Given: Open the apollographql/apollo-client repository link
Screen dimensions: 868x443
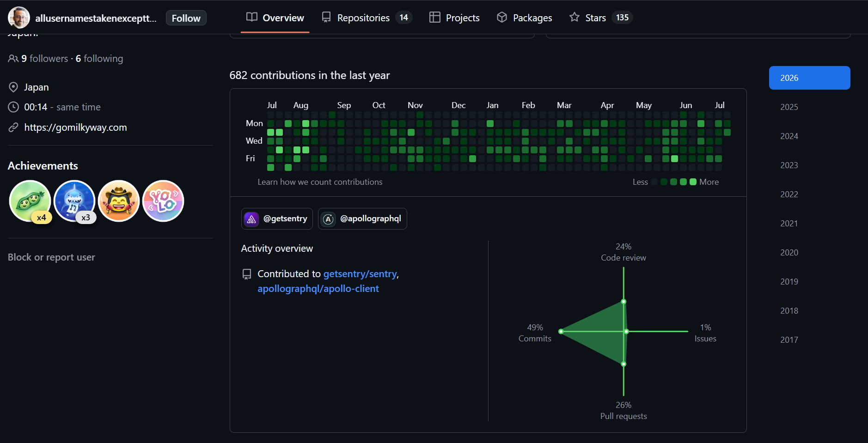Looking at the screenshot, I should (318, 289).
